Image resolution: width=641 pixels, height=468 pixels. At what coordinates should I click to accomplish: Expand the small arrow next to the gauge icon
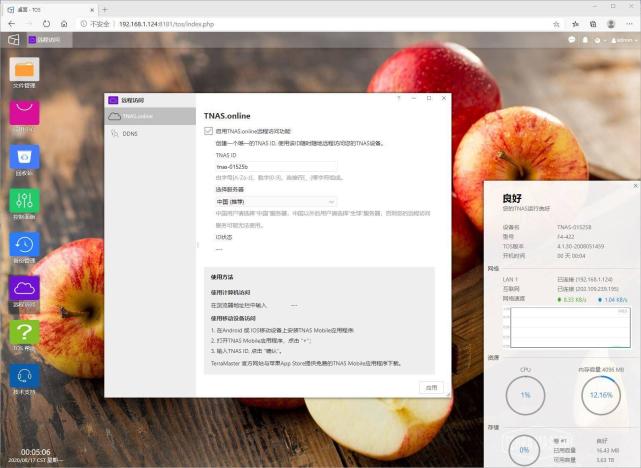pyautogui.click(x=605, y=40)
